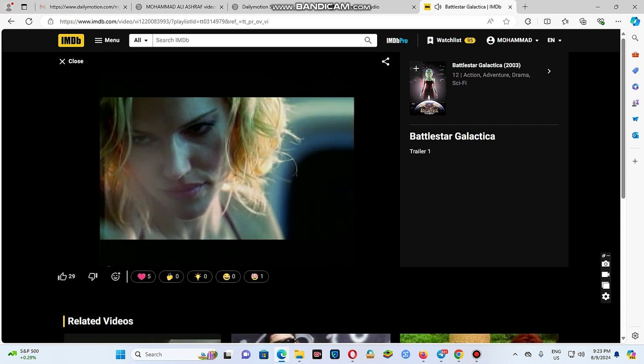Open Bandicam overlay settings gear
The image size is (644, 364).
click(606, 297)
